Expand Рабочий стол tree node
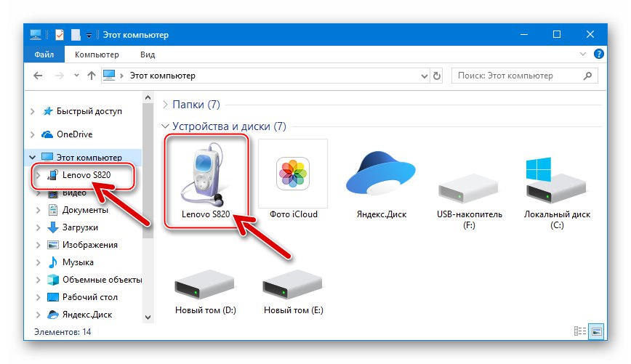Viewport: 631px width, 364px height. [39, 297]
